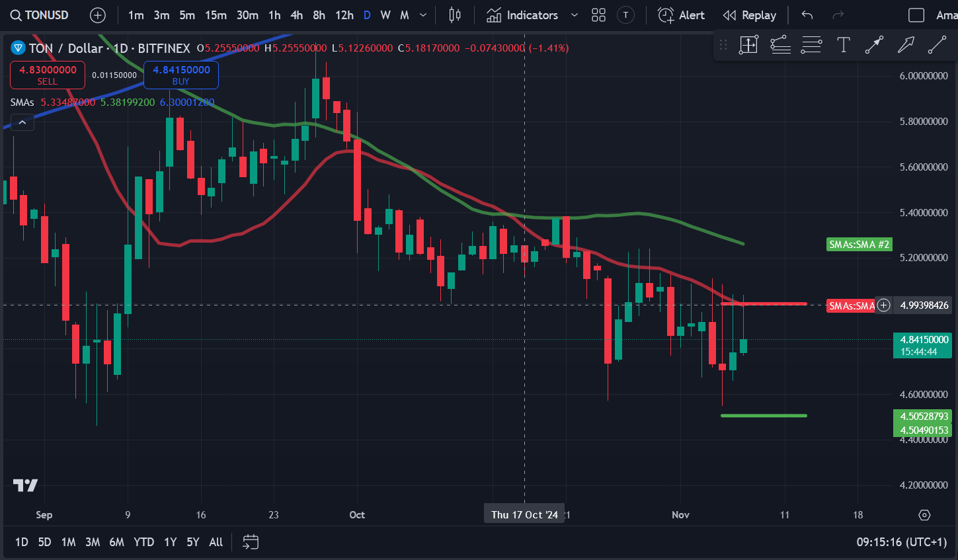Click the green 4.50528793 price label
Image resolution: width=958 pixels, height=560 pixels.
tap(922, 417)
